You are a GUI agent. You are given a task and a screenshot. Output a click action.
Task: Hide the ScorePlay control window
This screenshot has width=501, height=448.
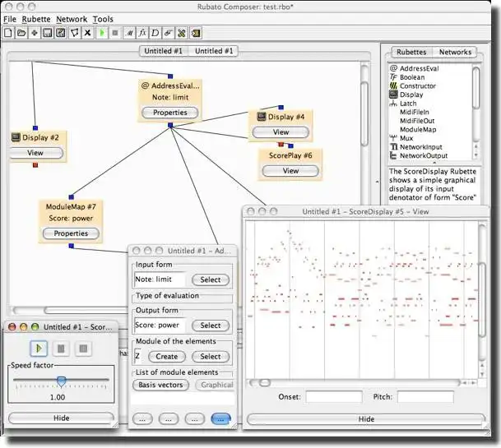click(x=61, y=418)
